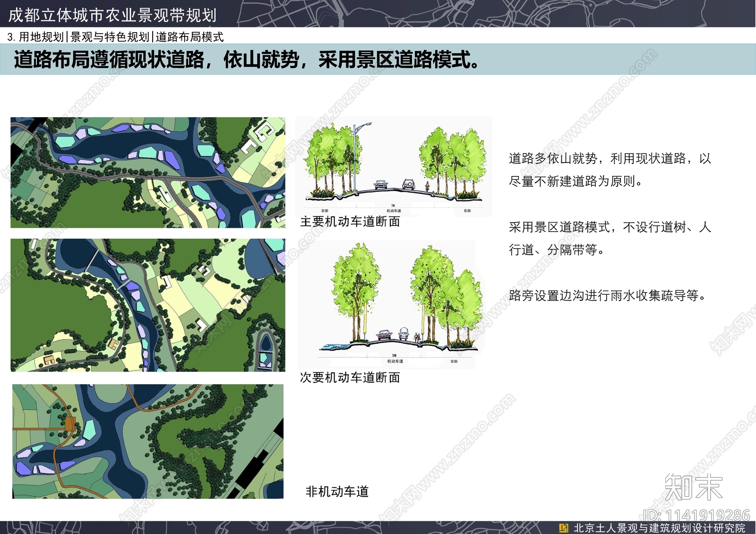Image resolution: width=756 pixels, height=534 pixels.
Task: Click the footer logo icon beside 北京土人
Action: [563, 528]
